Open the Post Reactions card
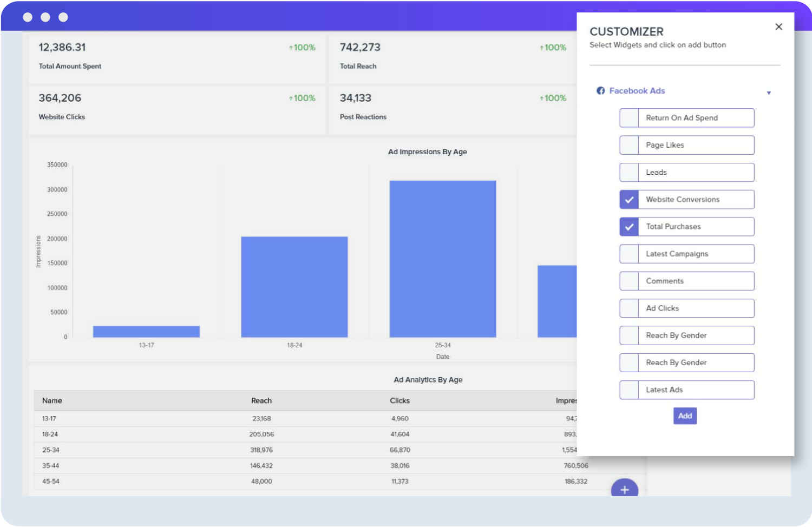Viewport: 812px width, 527px height. click(453, 110)
